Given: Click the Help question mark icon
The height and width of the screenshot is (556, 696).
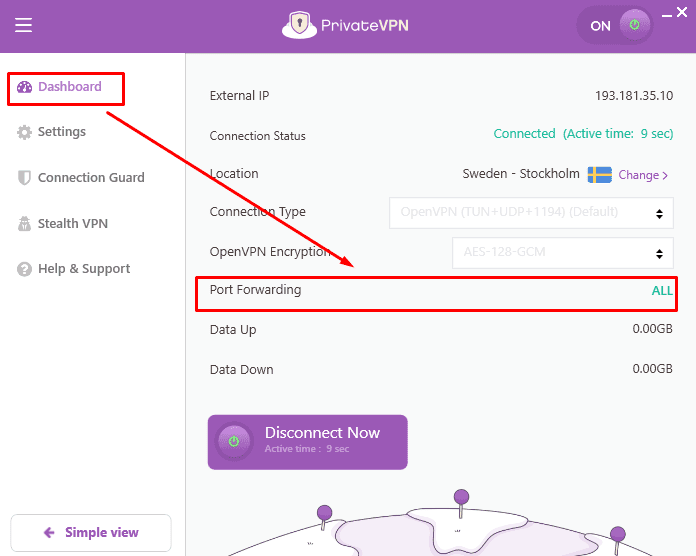Looking at the screenshot, I should 24,269.
